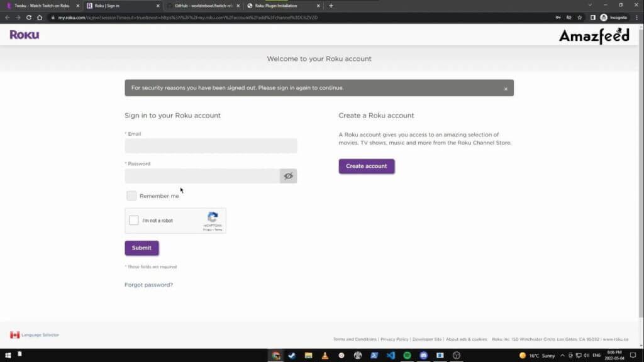
Task: Click the volume icon in system tray
Action: point(586,356)
